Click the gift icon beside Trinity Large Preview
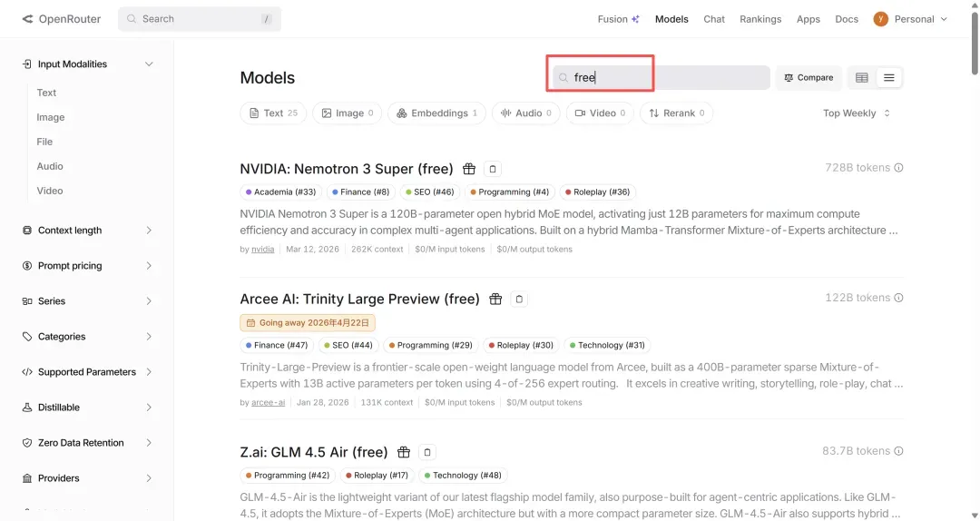This screenshot has height=521, width=980. (495, 299)
